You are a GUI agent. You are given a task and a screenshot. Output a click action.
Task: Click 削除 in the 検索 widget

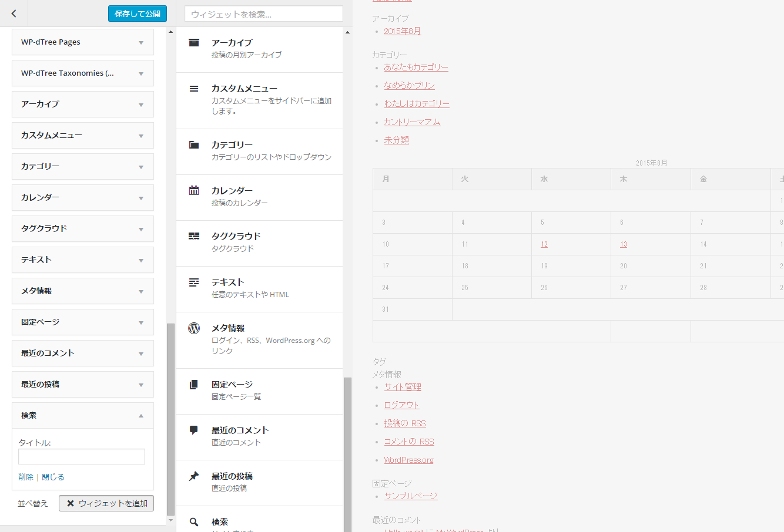point(26,477)
